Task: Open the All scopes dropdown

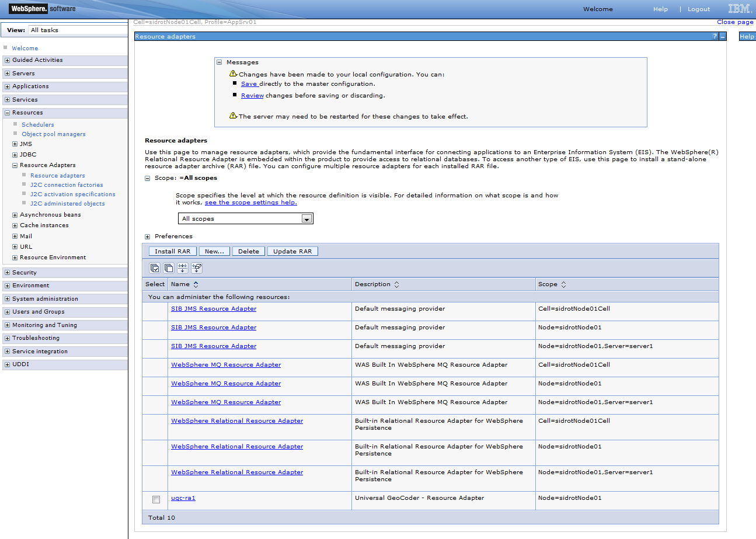Action: point(245,218)
